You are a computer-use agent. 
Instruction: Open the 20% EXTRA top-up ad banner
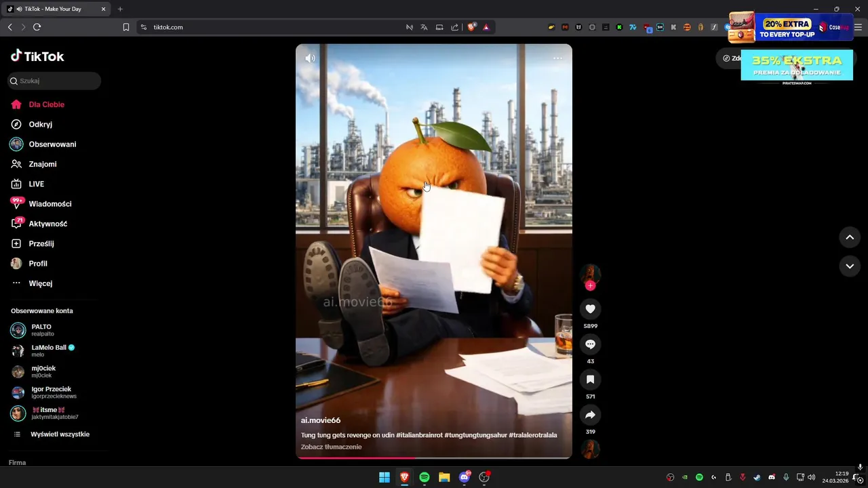[790, 27]
